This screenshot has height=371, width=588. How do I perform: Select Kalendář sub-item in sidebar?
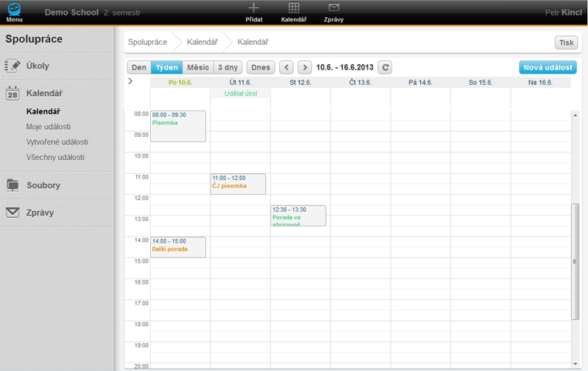click(43, 111)
